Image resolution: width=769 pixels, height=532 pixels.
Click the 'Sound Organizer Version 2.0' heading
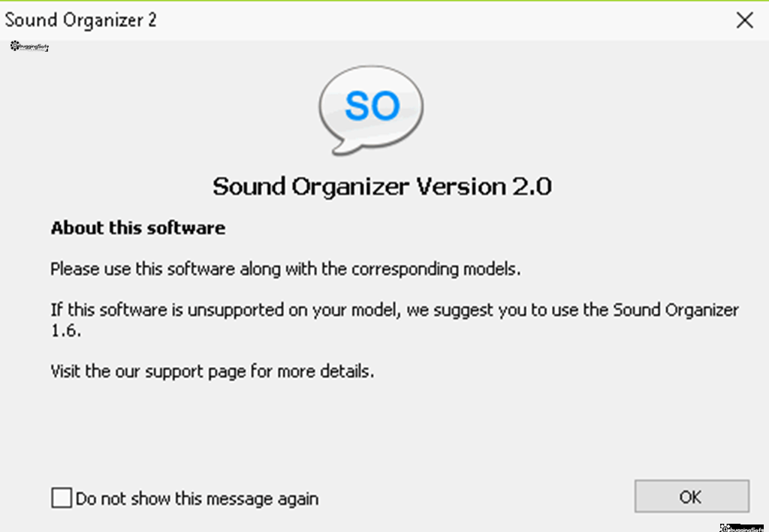click(x=382, y=187)
